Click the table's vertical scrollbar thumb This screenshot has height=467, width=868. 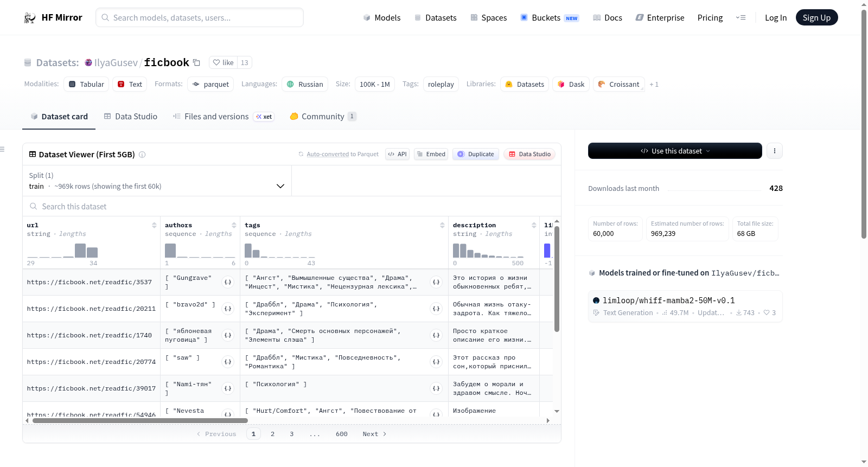[x=557, y=279]
